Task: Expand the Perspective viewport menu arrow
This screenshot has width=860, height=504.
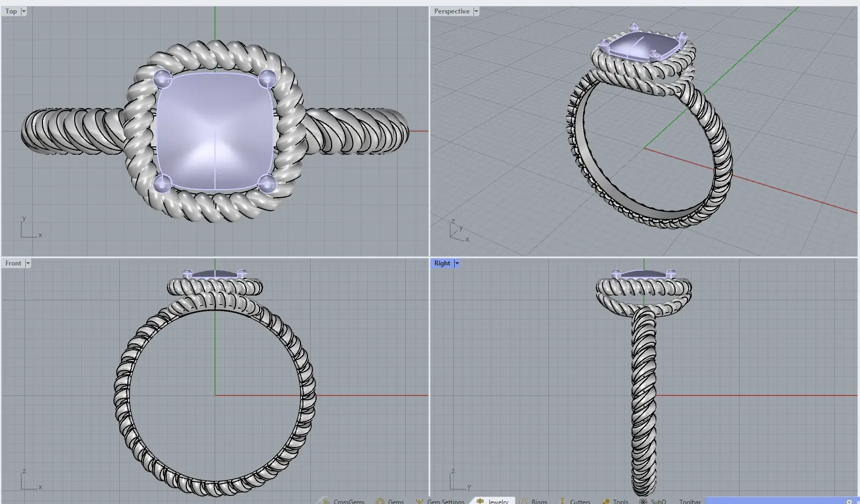Action: (476, 11)
